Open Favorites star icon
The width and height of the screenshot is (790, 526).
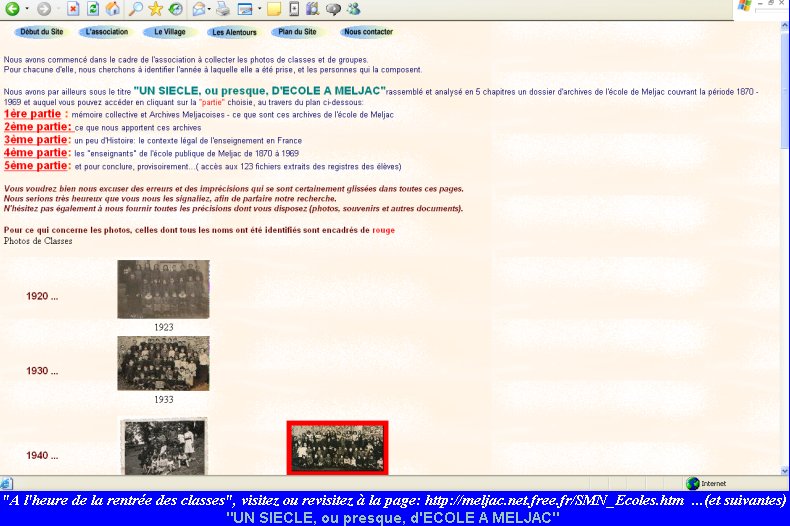(155, 9)
